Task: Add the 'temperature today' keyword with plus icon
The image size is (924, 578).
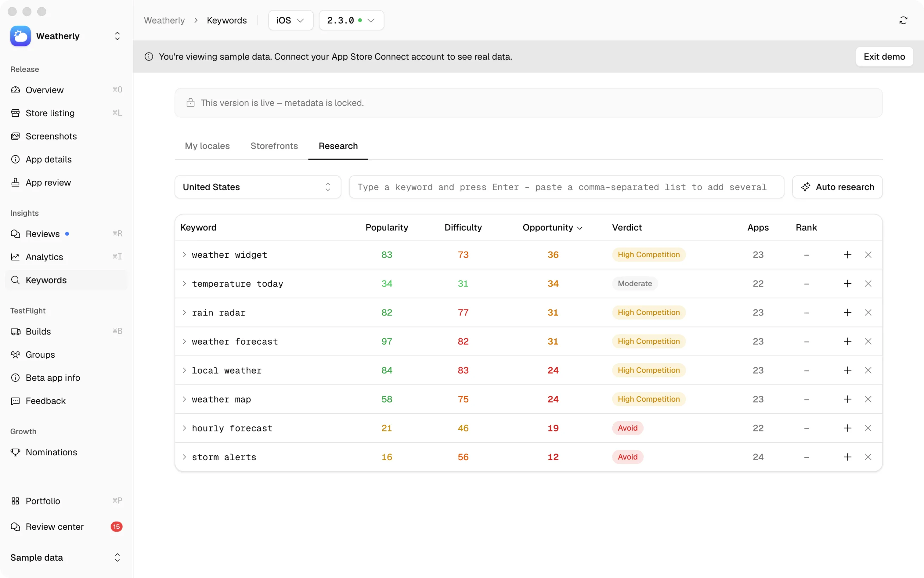Action: [847, 284]
